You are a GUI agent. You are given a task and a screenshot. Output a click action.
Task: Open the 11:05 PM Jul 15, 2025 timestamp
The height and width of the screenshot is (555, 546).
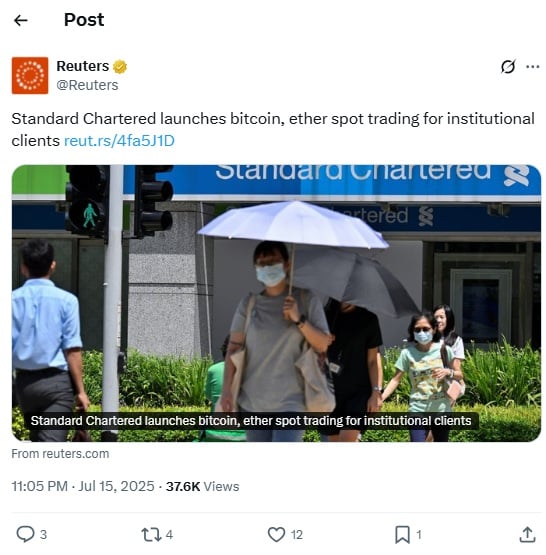(83, 486)
